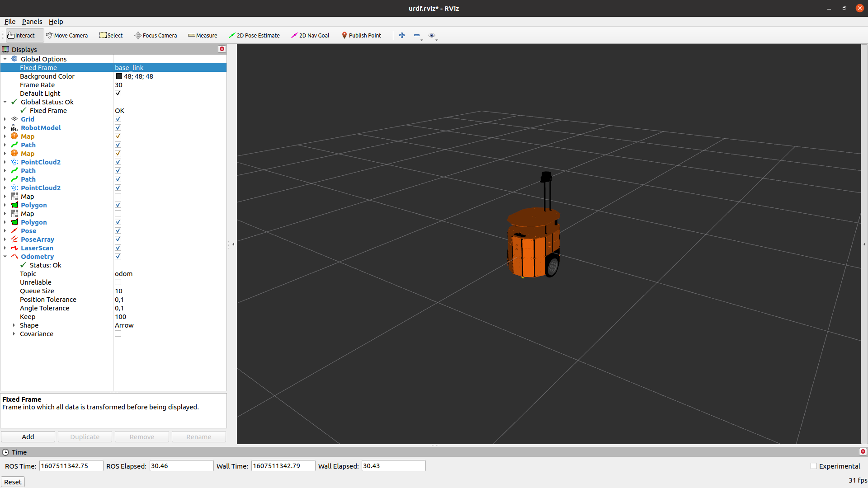Select the Move Camera tool

coord(67,35)
